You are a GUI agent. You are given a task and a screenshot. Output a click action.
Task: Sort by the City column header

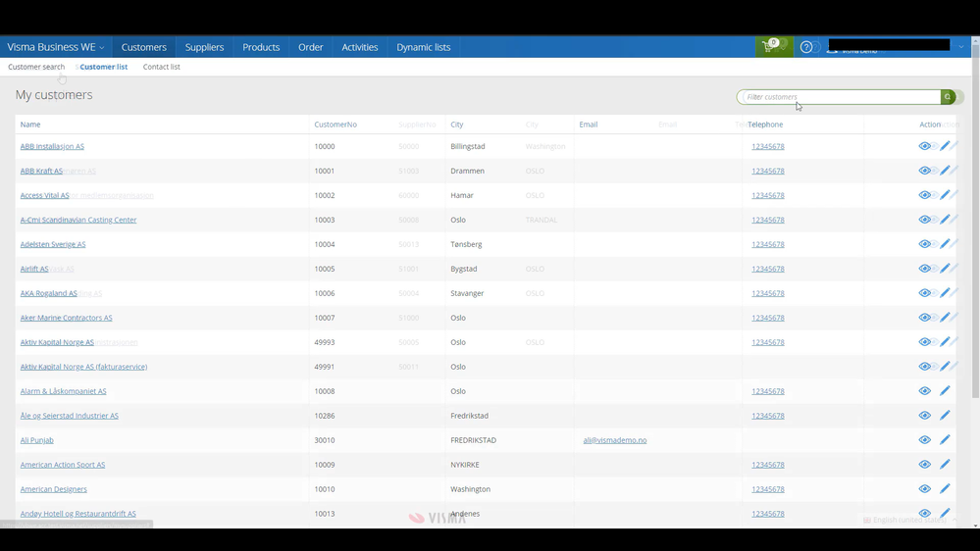(457, 125)
